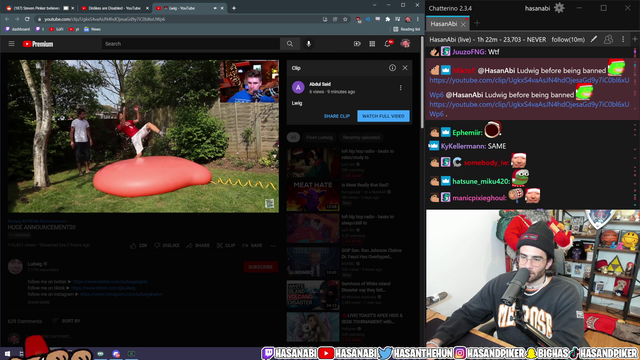Mute the Lwig YouTube tab audio icon
Screen dimensions: 640x360
215,8
